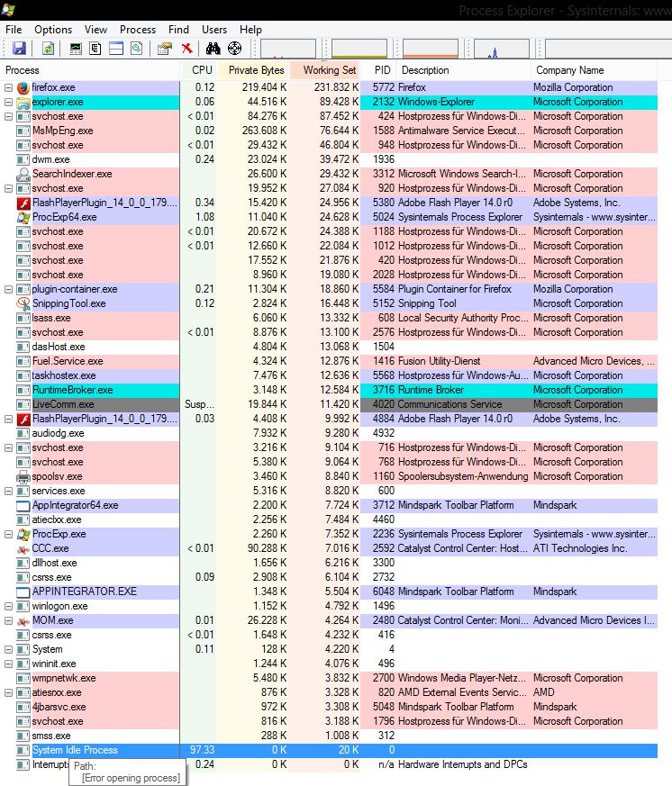Click the icon beside MOM.exe

(23, 621)
